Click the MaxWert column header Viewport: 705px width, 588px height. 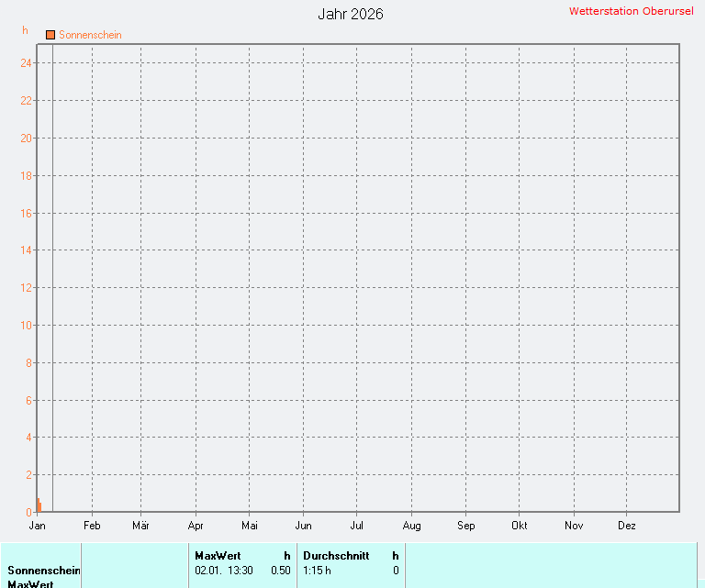coord(218,556)
